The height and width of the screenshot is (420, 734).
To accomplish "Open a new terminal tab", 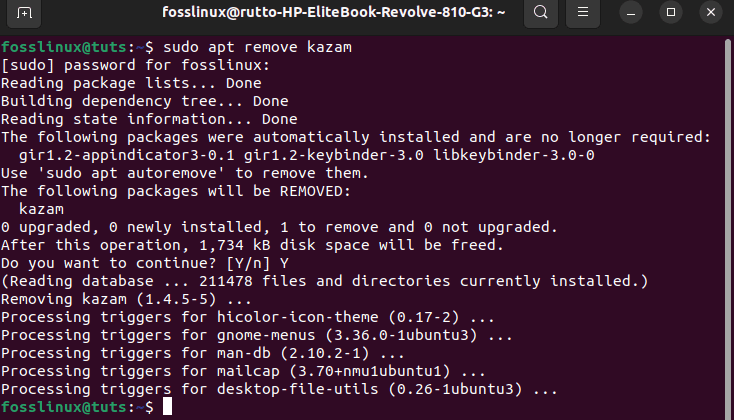I will tap(24, 12).
